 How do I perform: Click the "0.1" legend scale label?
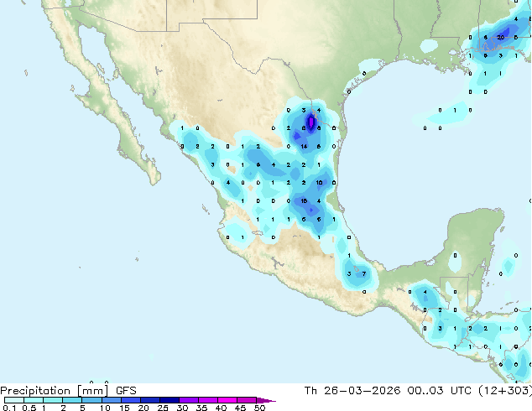[9, 408]
